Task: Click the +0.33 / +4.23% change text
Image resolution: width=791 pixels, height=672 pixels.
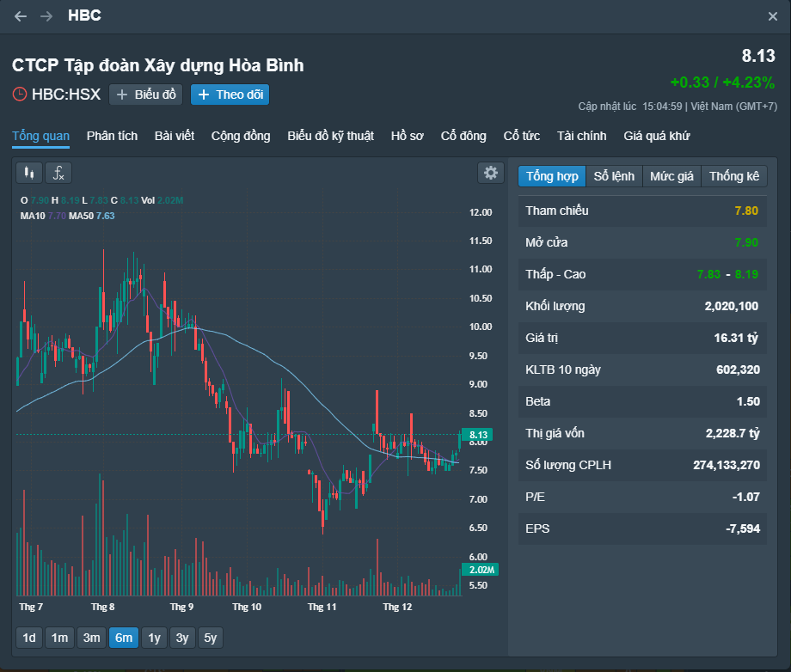Action: coord(722,82)
